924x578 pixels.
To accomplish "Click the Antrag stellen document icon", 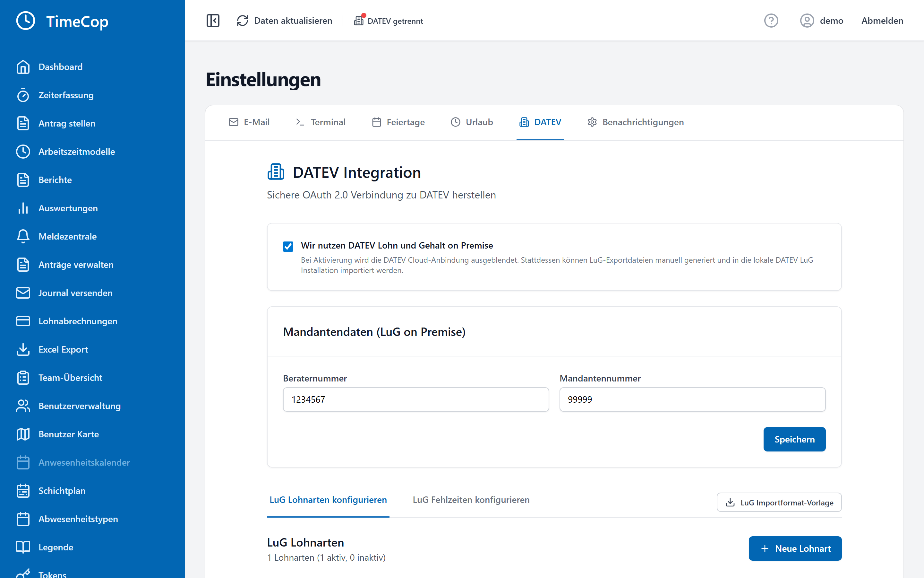I will (23, 124).
